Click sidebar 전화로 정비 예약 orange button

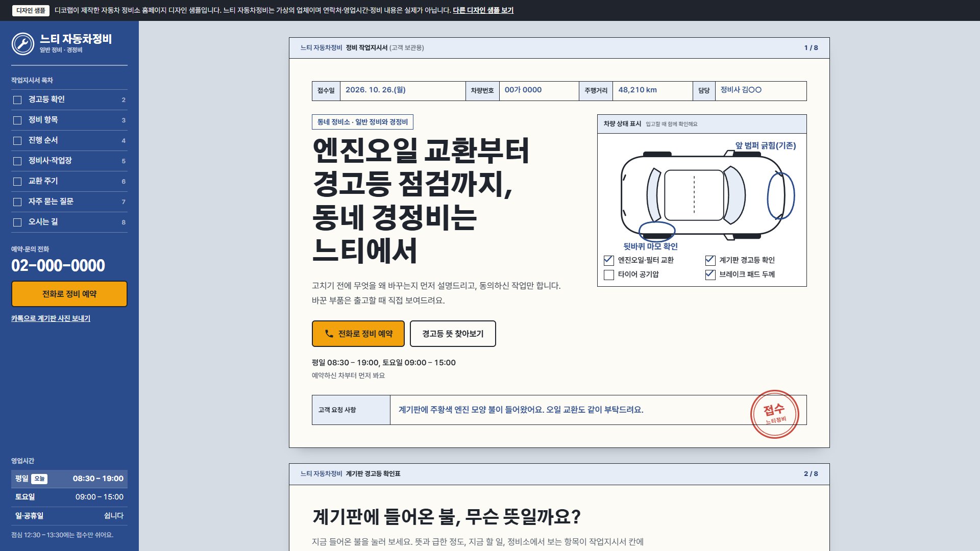click(69, 294)
